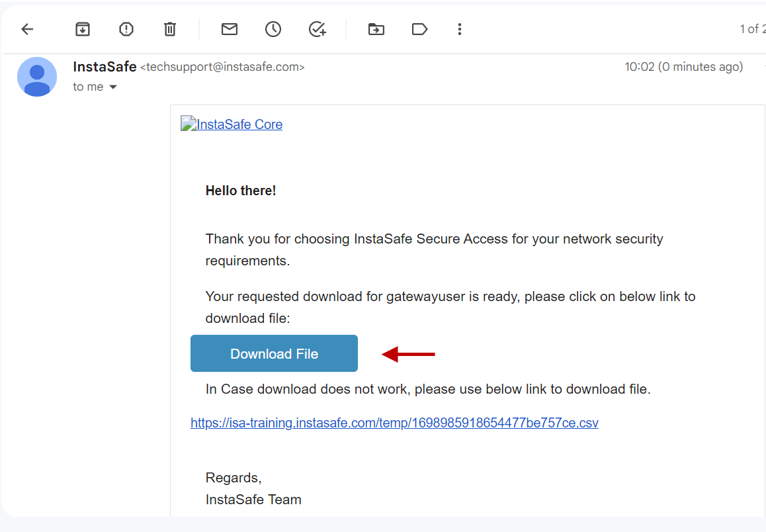Open the InstaSafe Core logo link

(232, 124)
